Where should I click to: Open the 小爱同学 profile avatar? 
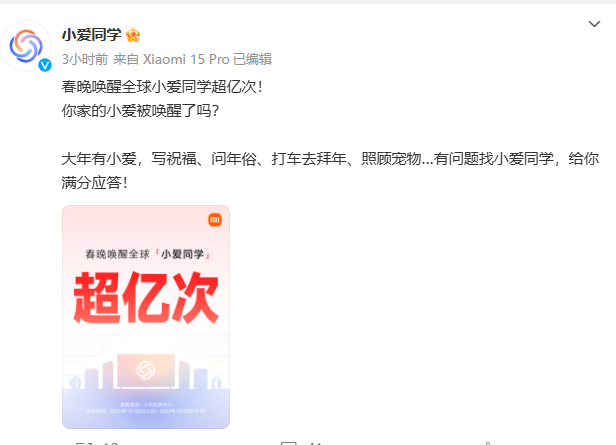tap(26, 46)
